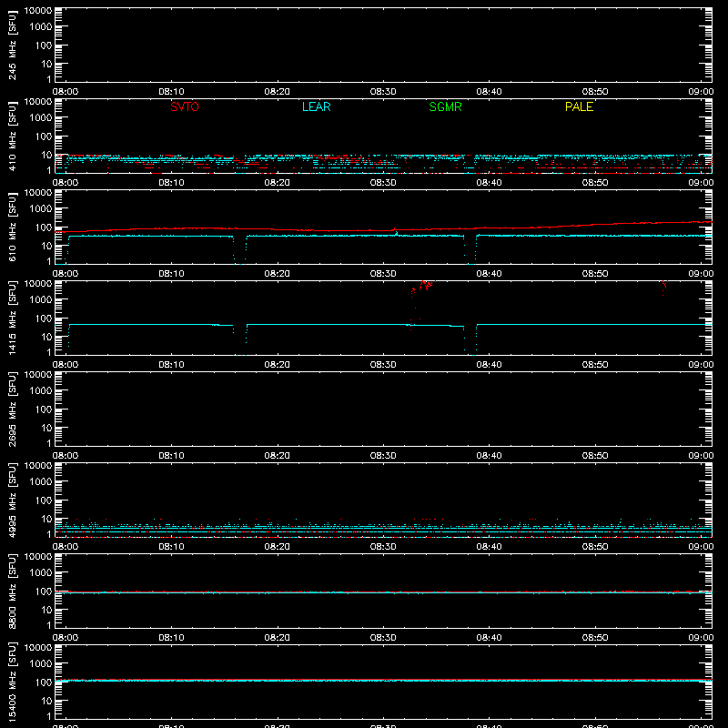Select the 2695 MHz [SFU] axis label
This screenshot has height=728, width=728.
pyautogui.click(x=12, y=409)
